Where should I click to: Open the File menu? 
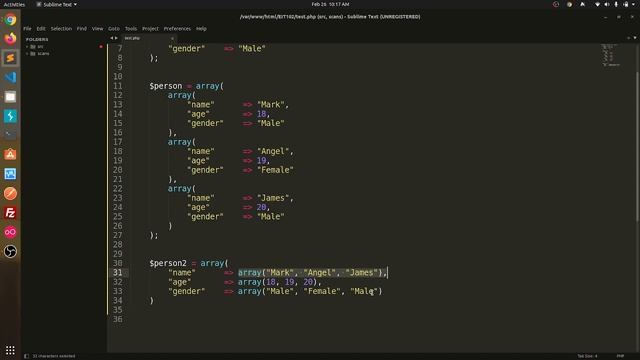tap(27, 29)
